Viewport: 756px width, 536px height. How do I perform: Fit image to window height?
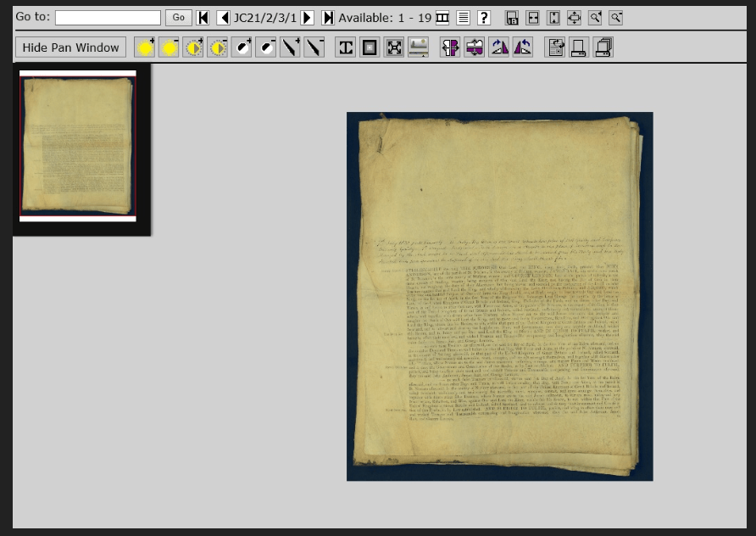click(553, 18)
